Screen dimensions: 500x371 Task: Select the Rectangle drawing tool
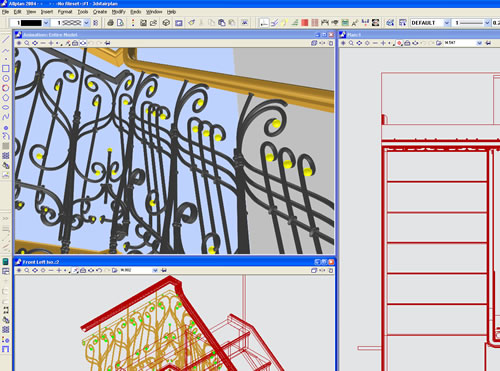pyautogui.click(x=6, y=68)
